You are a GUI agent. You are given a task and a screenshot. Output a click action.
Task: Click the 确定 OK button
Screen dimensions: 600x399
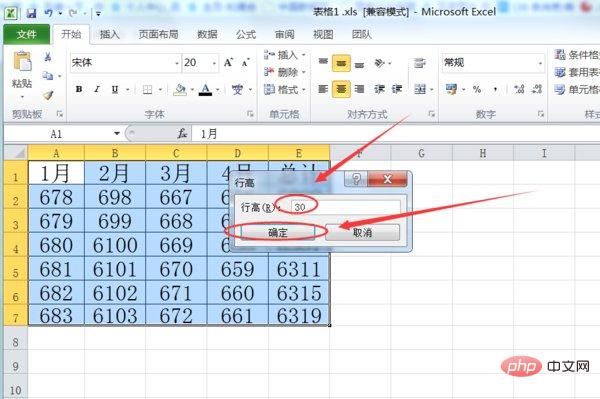click(278, 232)
